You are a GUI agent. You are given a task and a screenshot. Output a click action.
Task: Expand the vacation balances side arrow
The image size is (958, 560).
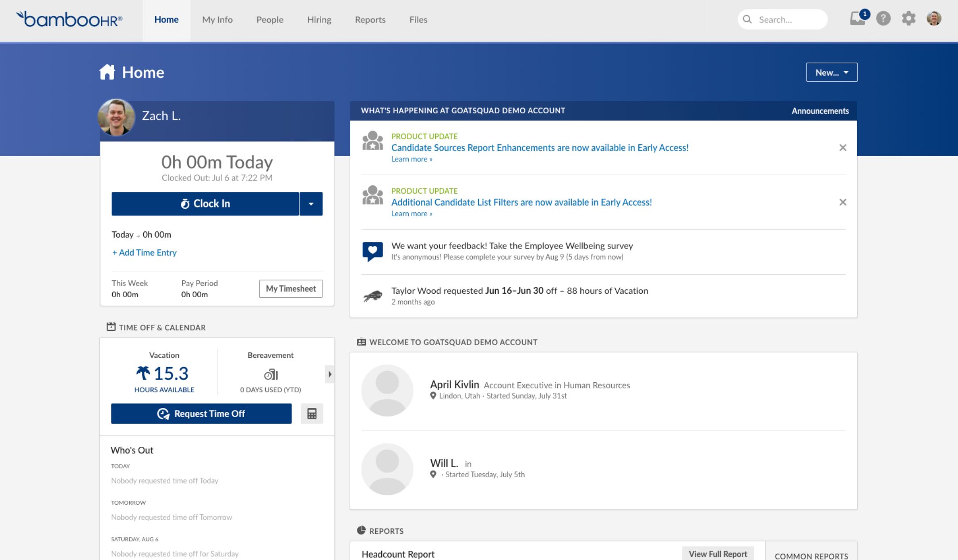pyautogui.click(x=330, y=373)
